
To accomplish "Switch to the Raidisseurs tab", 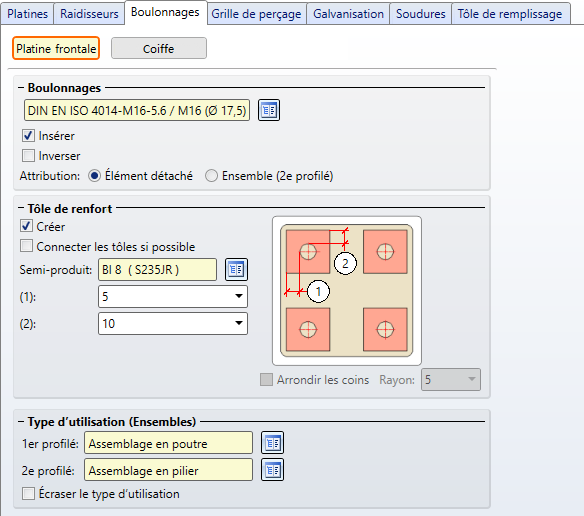I will pos(89,14).
